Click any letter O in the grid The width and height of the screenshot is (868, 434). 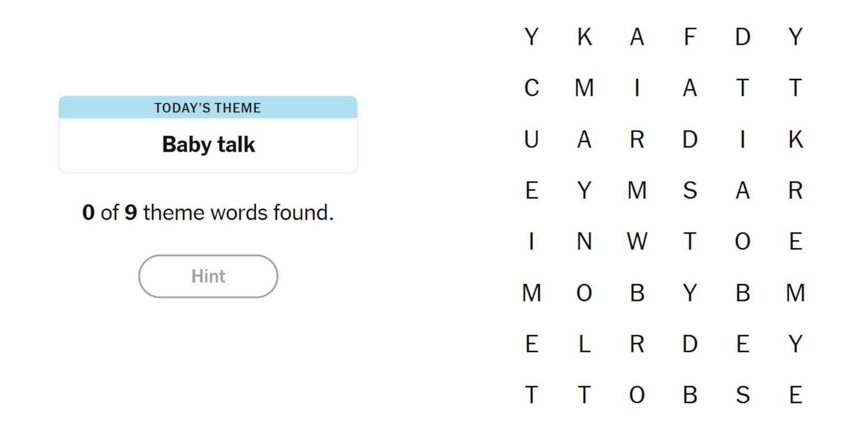tap(743, 242)
